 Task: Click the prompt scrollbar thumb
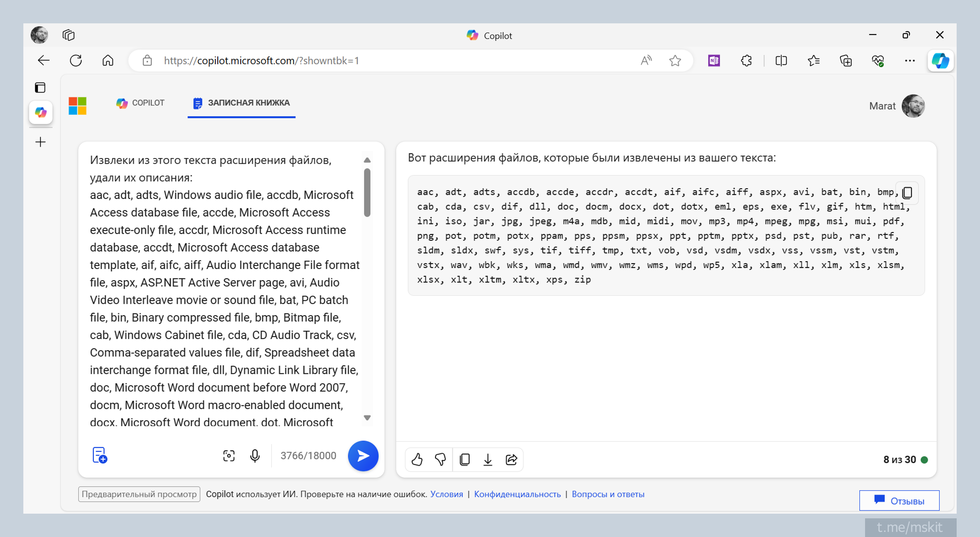[x=367, y=193]
